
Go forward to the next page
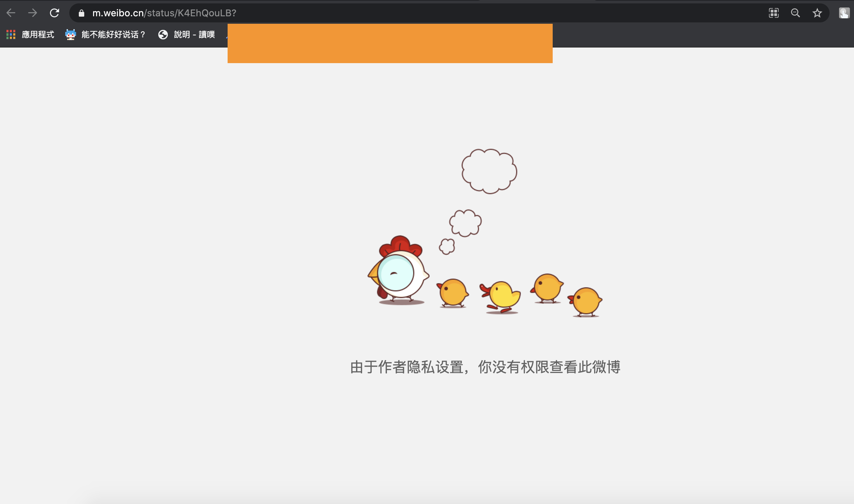click(x=33, y=13)
